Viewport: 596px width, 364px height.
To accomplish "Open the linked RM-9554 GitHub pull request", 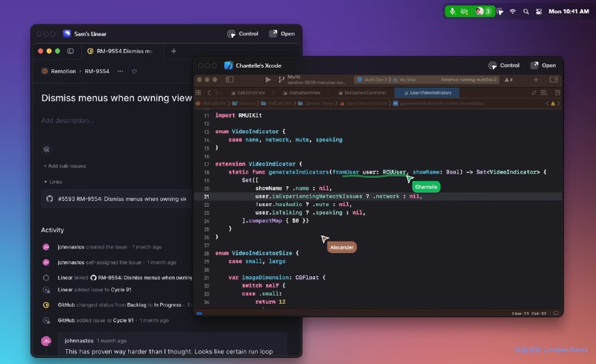I will [142, 278].
